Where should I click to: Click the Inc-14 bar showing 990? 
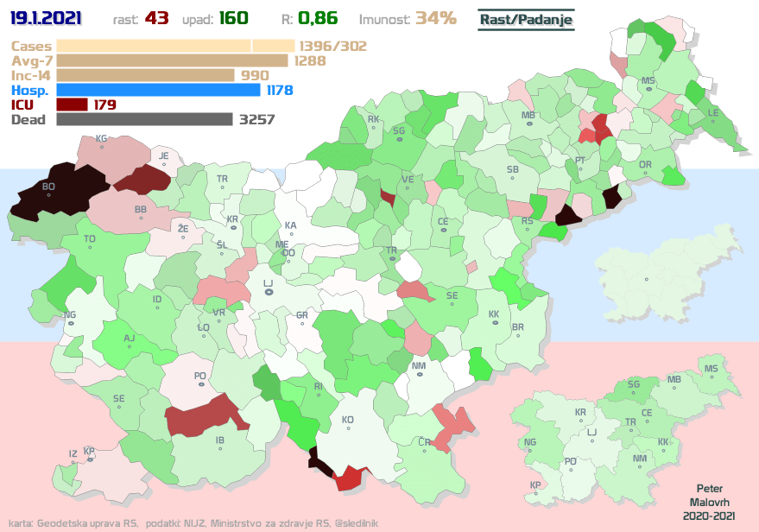click(145, 75)
